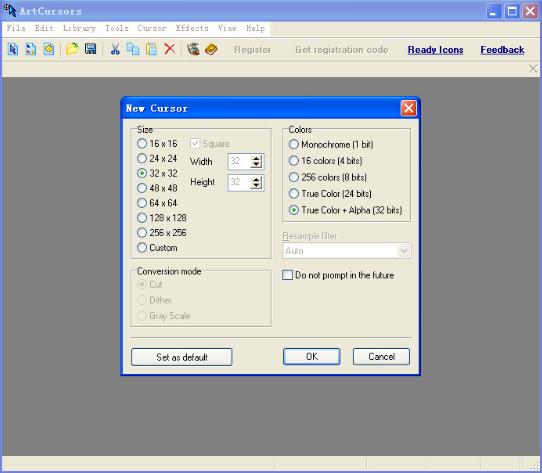The height and width of the screenshot is (473, 542).
Task: Click the red X Delete icon
Action: click(169, 49)
